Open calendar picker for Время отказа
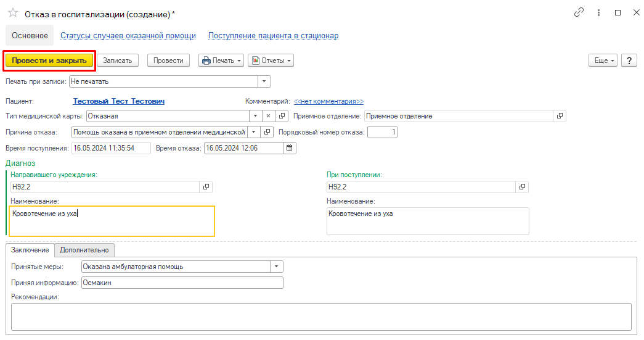The width and height of the screenshot is (644, 340). (x=290, y=148)
